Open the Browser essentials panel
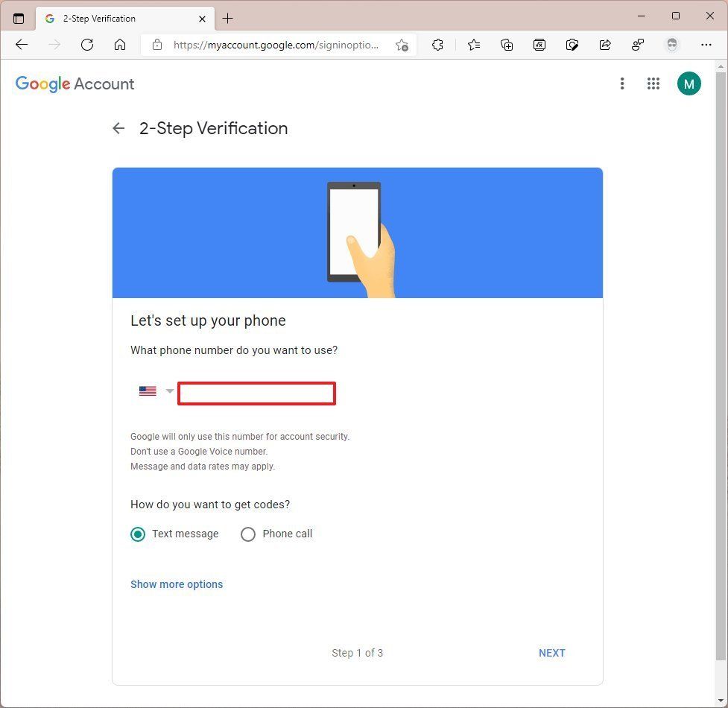The height and width of the screenshot is (708, 728). click(x=638, y=45)
